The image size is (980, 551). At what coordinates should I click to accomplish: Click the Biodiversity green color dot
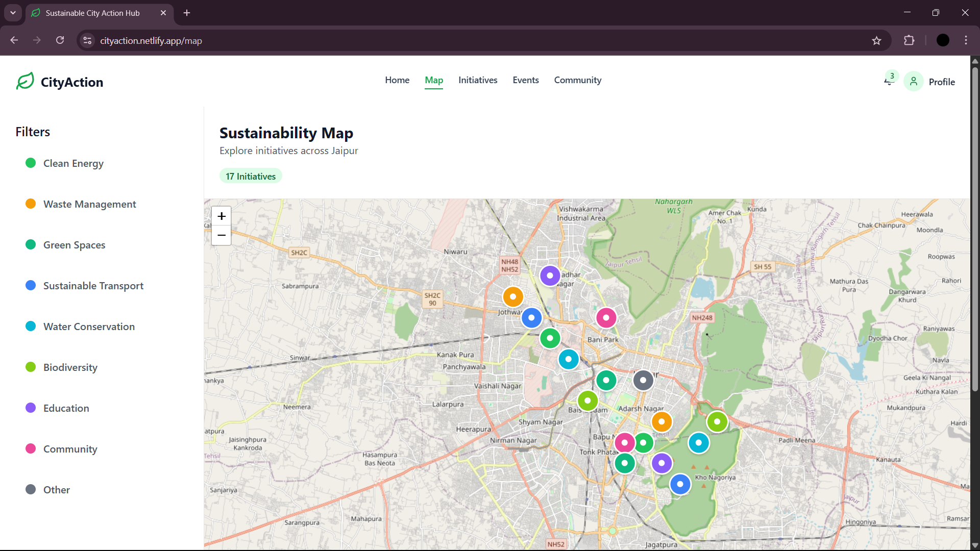pyautogui.click(x=31, y=367)
